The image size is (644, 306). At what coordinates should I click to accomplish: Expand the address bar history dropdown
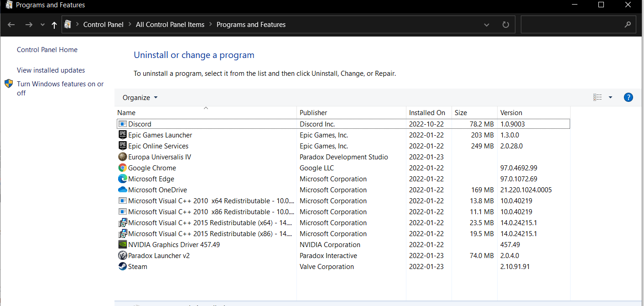(x=487, y=25)
